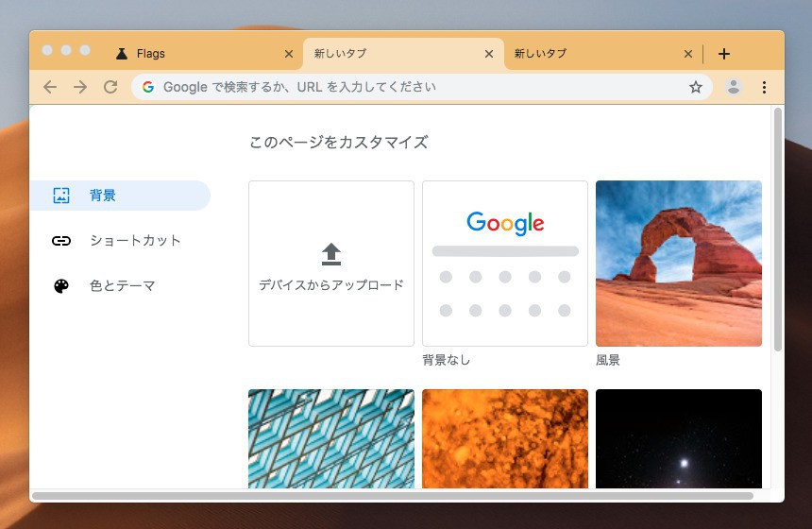Open the 風景 red arch thumbnail
This screenshot has height=529, width=812.
pyautogui.click(x=679, y=264)
